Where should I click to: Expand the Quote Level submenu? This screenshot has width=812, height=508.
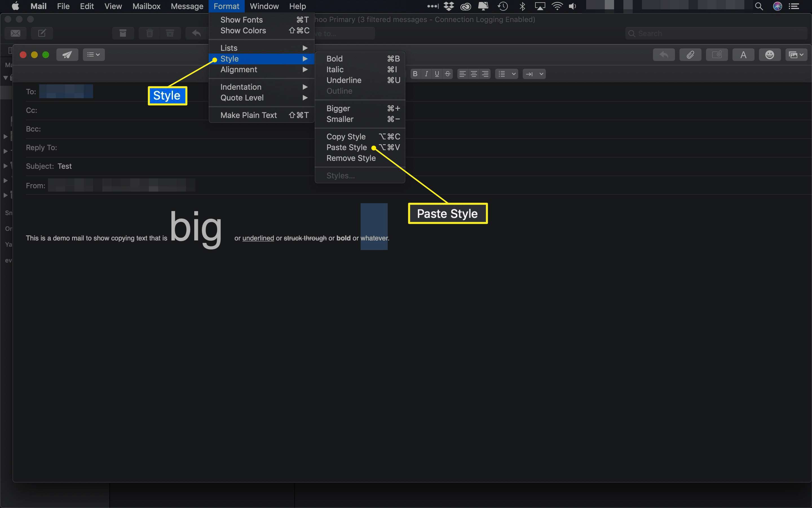point(262,98)
